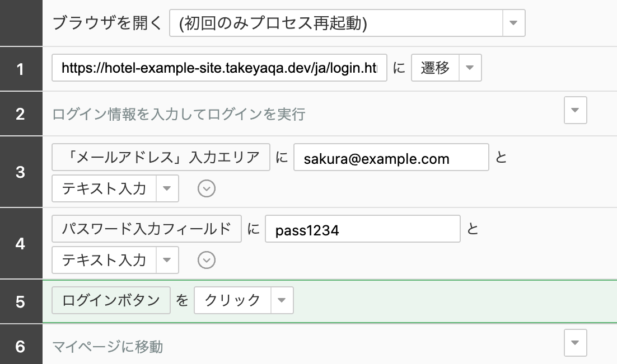Open the テキスト入力 dropdown in step 4
Image resolution: width=617 pixels, height=364 pixels.
[167, 260]
